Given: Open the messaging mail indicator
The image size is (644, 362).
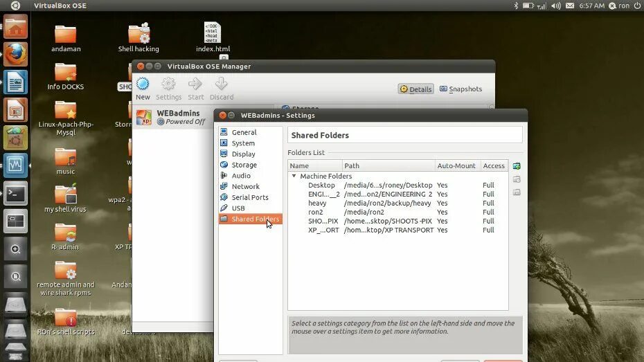Looking at the screenshot, I should [x=570, y=6].
